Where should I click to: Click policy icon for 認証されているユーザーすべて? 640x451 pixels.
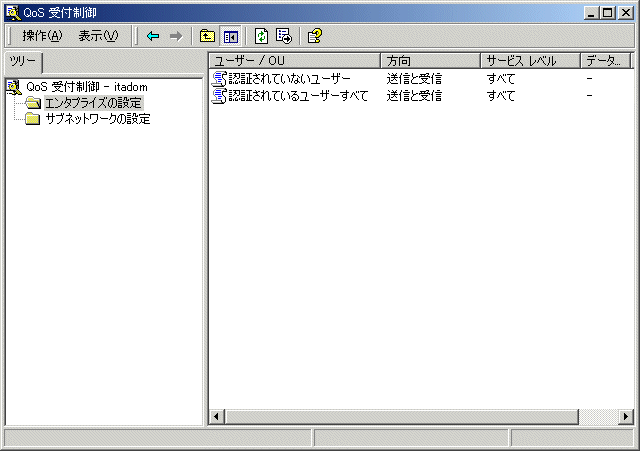coord(219,96)
